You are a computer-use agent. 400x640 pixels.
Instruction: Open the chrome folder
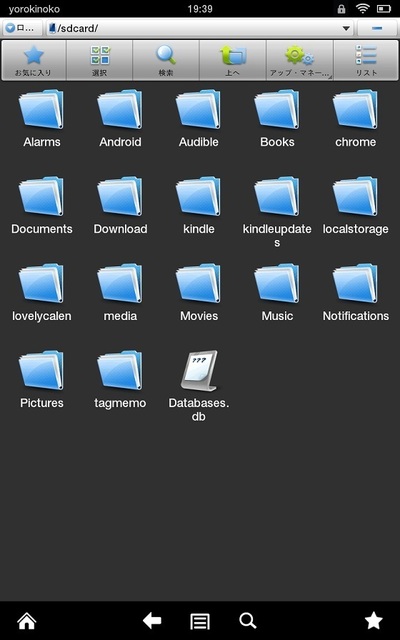coord(356,119)
